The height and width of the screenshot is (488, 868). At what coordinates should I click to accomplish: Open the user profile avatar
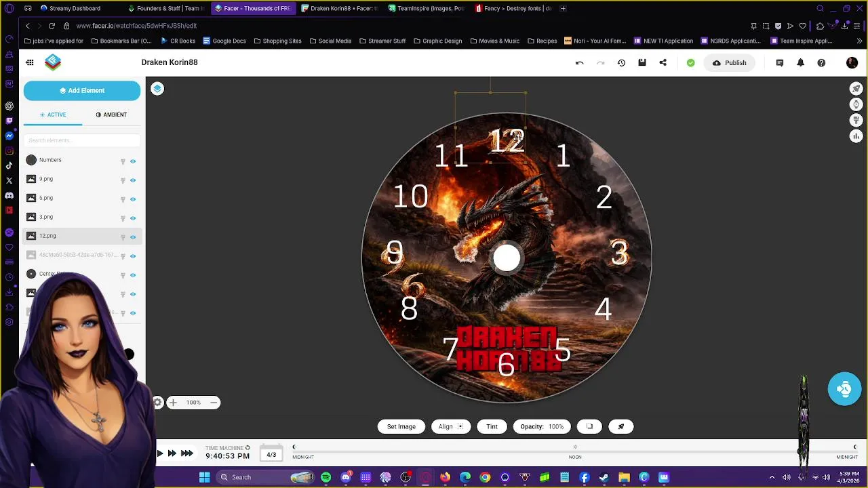[x=852, y=62]
